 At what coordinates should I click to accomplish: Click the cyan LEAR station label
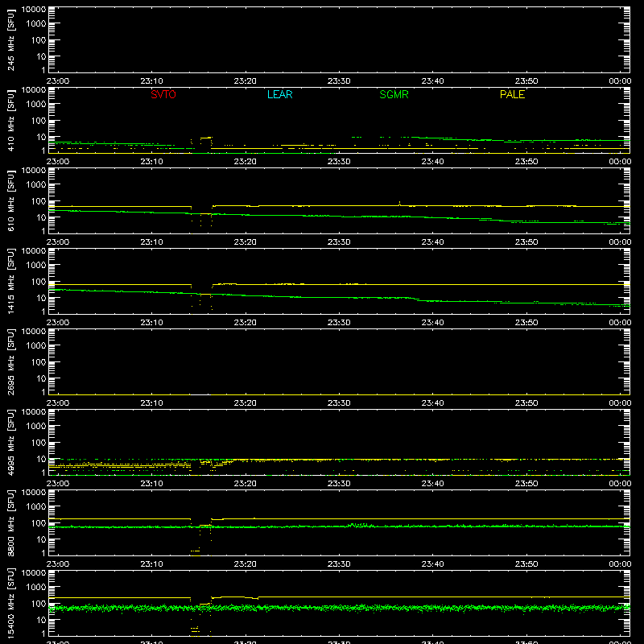pos(279,94)
